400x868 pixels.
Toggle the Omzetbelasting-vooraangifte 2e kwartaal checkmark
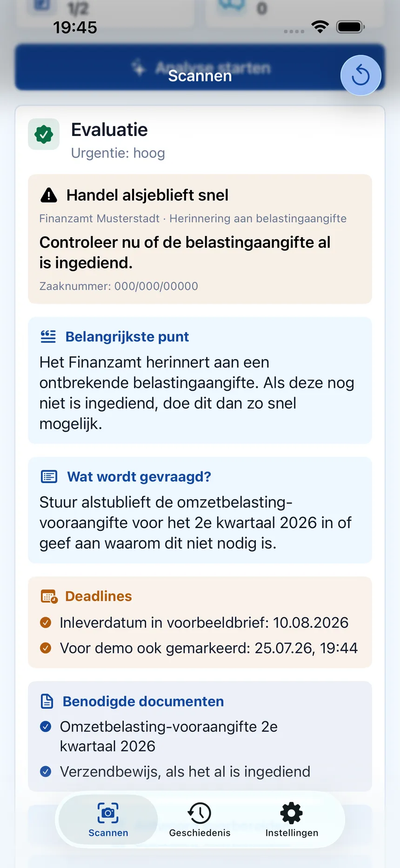[46, 726]
